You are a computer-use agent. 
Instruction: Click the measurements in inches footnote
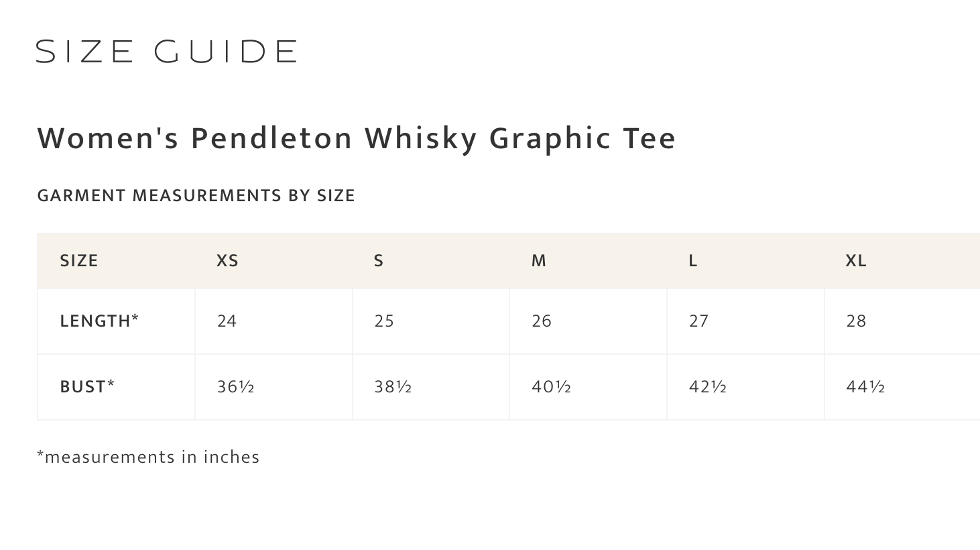tap(148, 457)
